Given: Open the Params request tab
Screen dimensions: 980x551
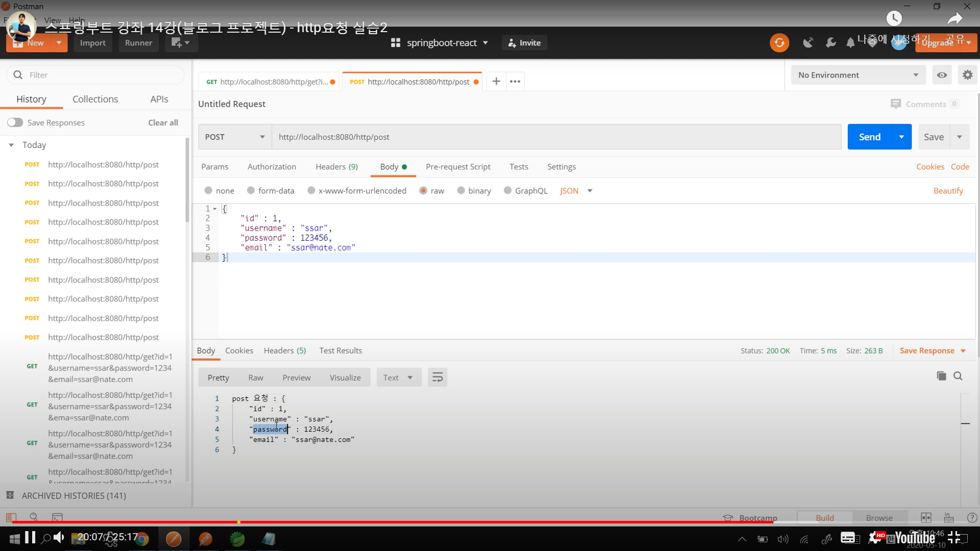Looking at the screenshot, I should pyautogui.click(x=215, y=167).
